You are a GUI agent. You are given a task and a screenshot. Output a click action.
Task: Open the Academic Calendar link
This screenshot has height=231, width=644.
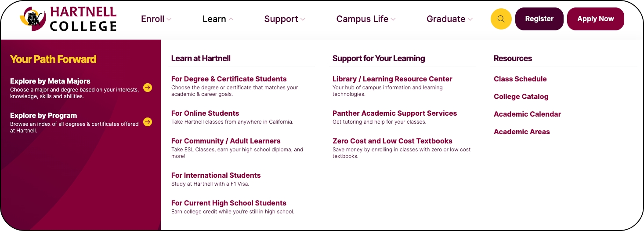[527, 114]
